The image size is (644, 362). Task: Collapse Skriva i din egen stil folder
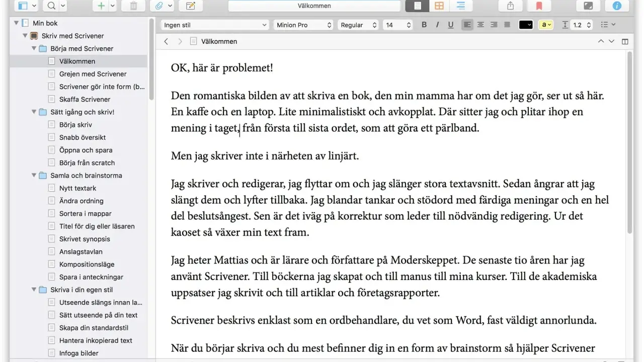pos(34,290)
